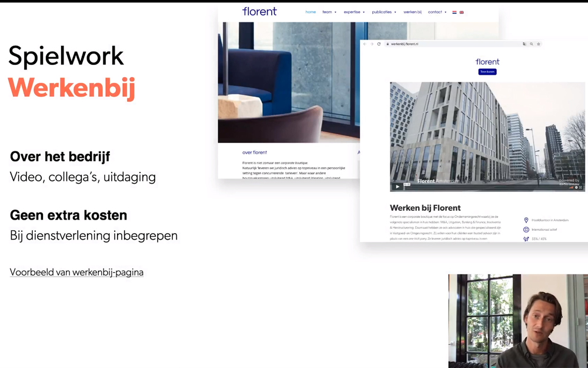
Task: Open the translate icon in the address bar
Action: coord(523,44)
